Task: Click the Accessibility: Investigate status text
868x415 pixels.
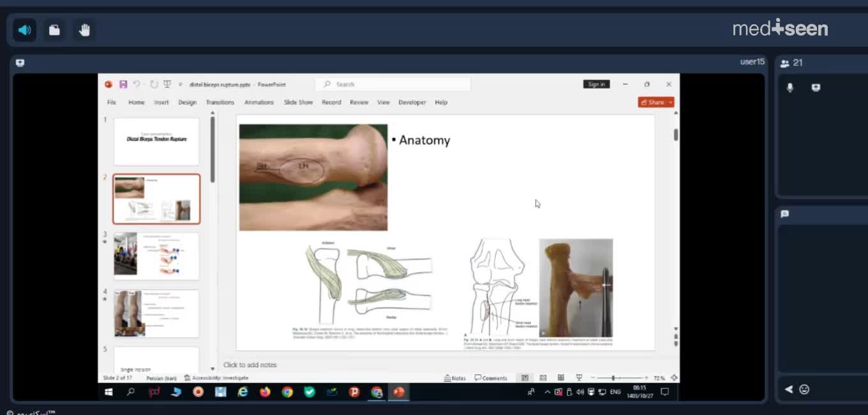Action: pyautogui.click(x=216, y=378)
